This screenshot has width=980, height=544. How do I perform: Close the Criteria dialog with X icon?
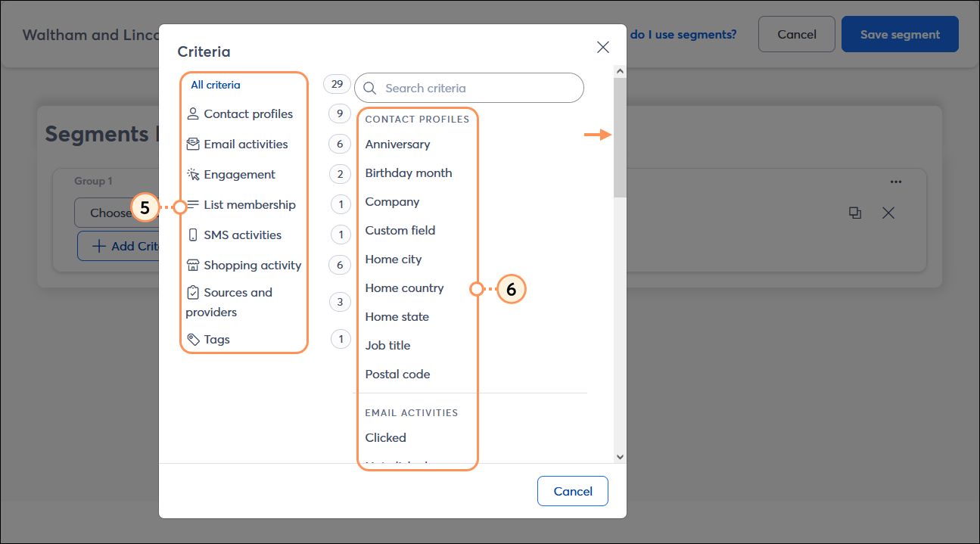click(603, 47)
